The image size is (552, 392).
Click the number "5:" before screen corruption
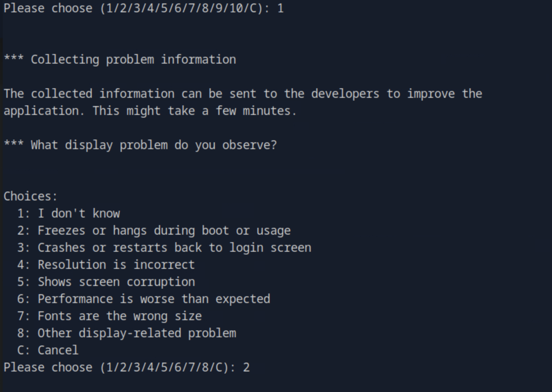[24, 282]
